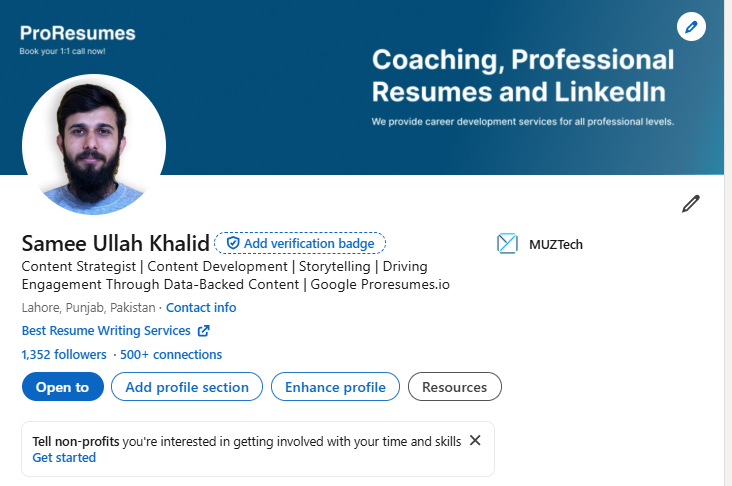732x486 pixels.
Task: Open Best Resume Writing Services link
Action: point(106,331)
